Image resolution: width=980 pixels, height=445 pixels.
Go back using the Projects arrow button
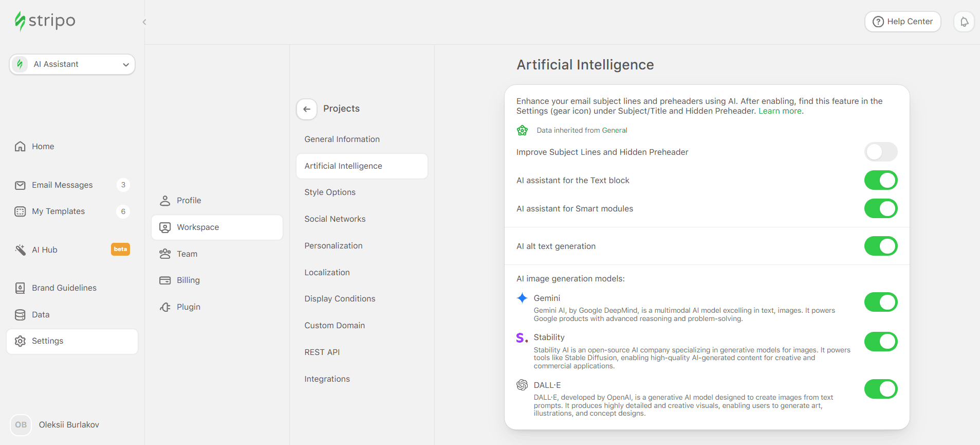click(x=306, y=109)
